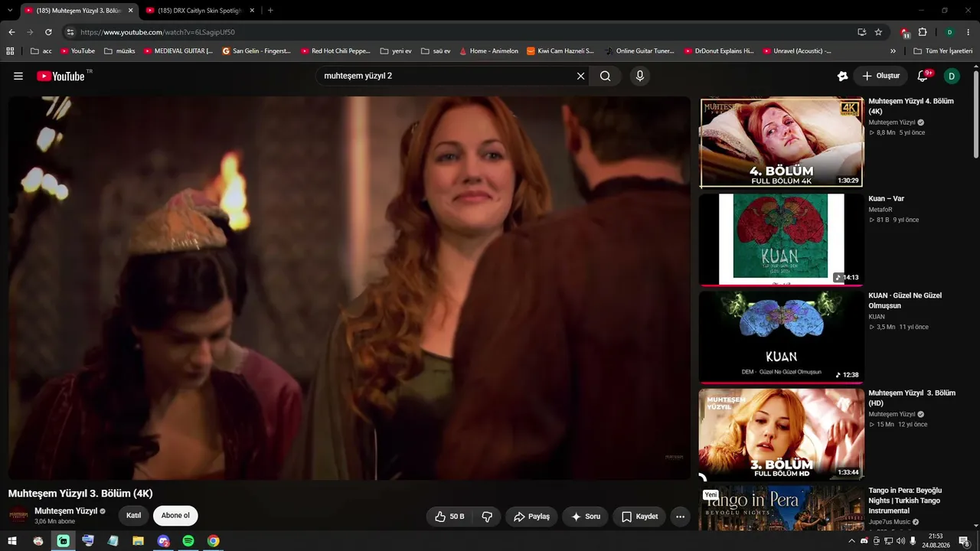Open the three-dot more actions menu

pos(680,517)
